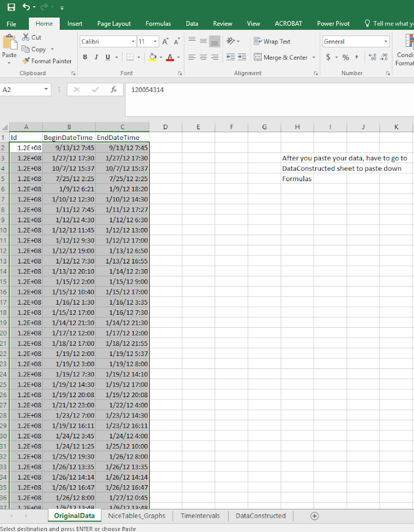Switch to Power Pivot tab
414x532 pixels.
pos(333,24)
